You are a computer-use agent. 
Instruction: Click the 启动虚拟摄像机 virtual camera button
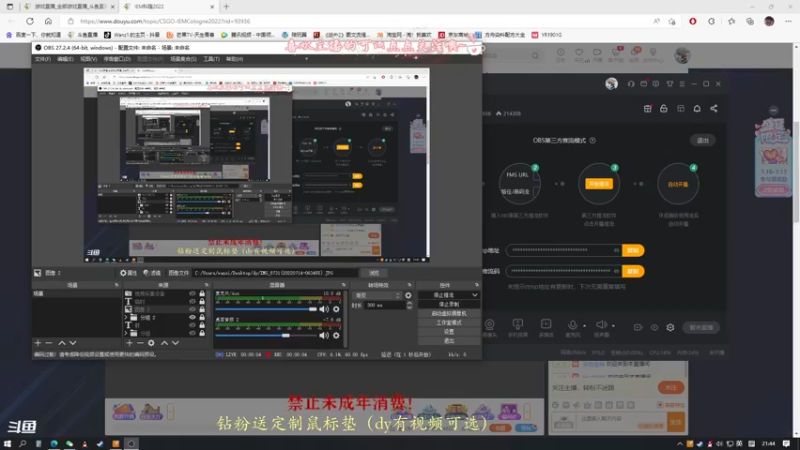(x=449, y=313)
